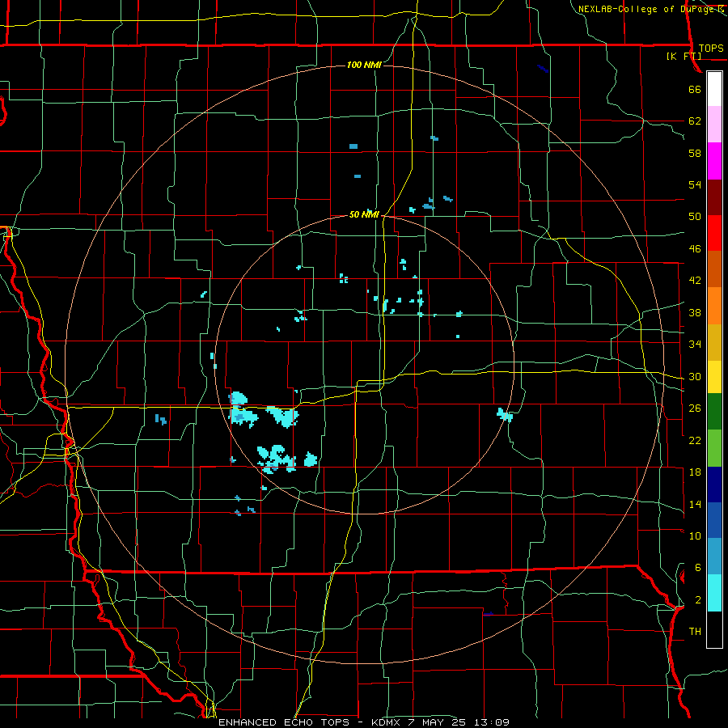Click the light blue legend swatch above 6
The height and width of the screenshot is (728, 728).
[x=714, y=557]
